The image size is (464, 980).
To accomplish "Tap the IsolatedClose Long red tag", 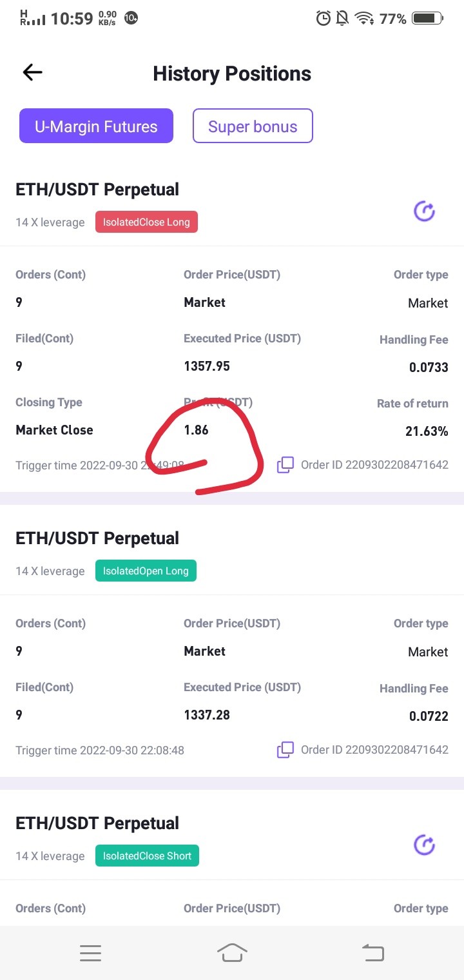I will coord(146,222).
